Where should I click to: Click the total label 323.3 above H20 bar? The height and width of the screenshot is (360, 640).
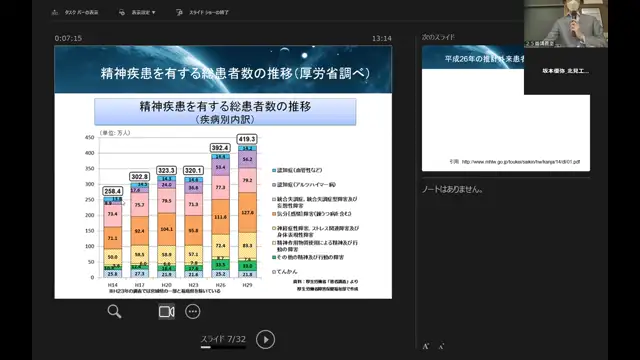click(x=167, y=170)
